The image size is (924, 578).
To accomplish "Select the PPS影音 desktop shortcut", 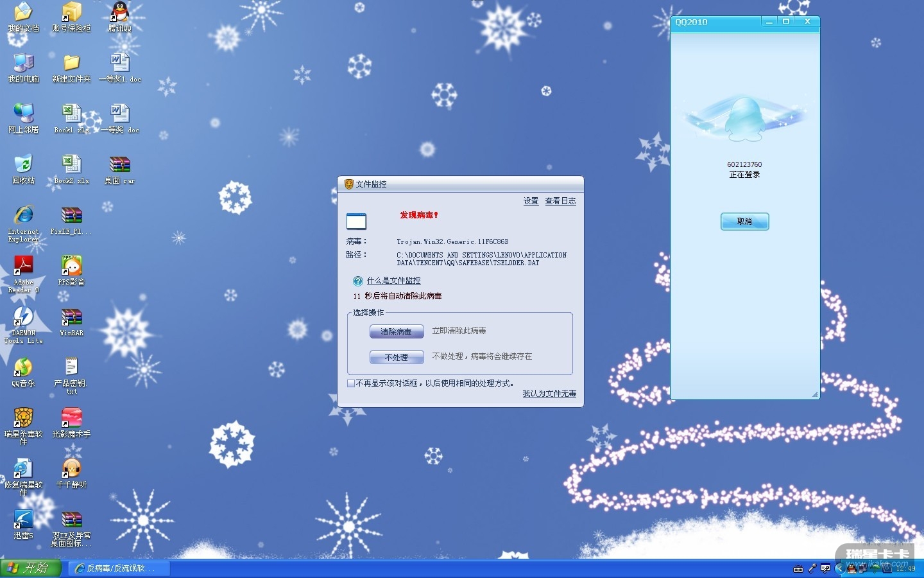I will [x=71, y=271].
